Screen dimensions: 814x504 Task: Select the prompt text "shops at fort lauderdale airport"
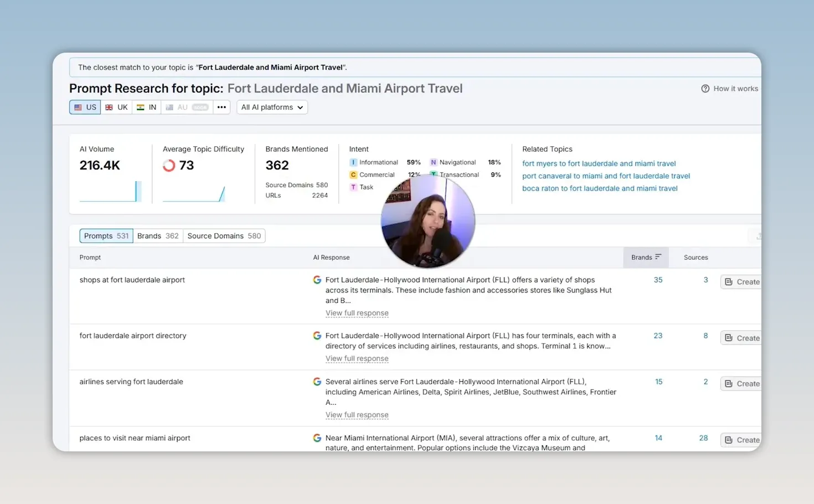pyautogui.click(x=132, y=280)
